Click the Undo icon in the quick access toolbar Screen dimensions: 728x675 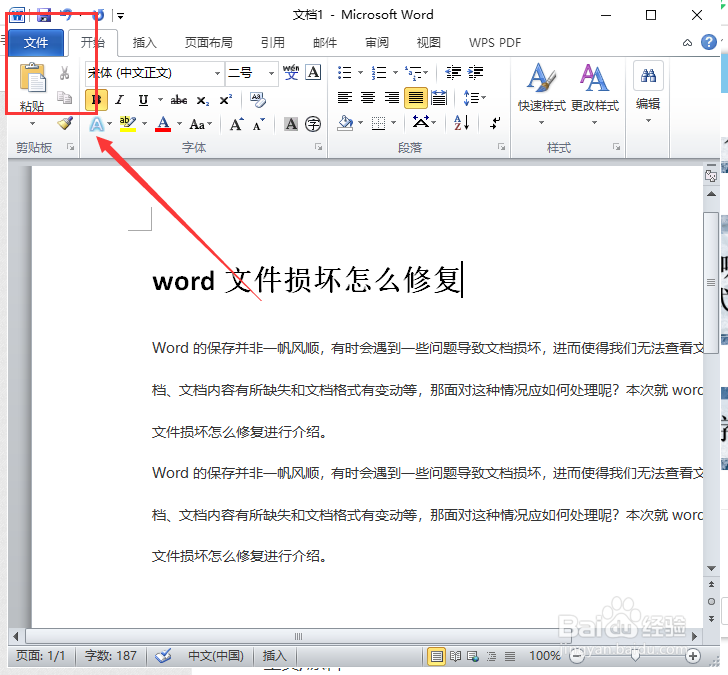67,15
